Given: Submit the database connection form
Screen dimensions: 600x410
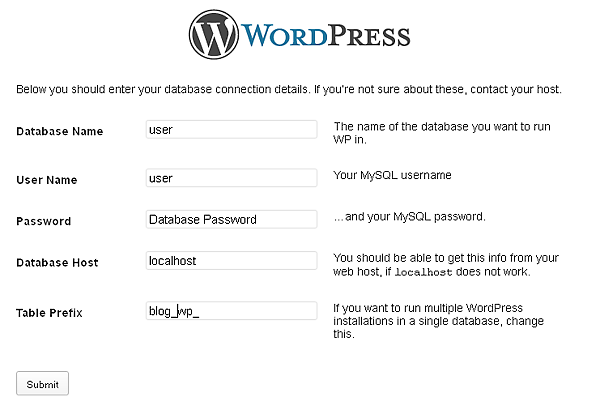Looking at the screenshot, I should tap(42, 383).
